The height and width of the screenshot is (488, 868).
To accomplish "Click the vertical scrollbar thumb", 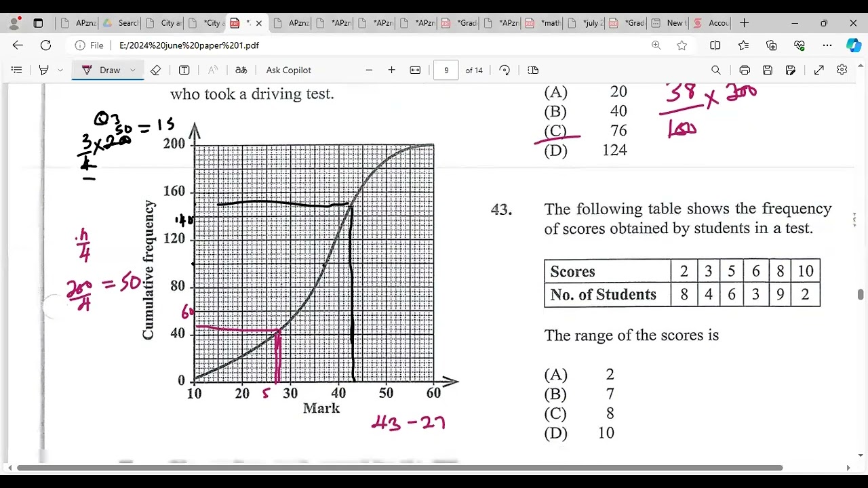I will (x=861, y=294).
